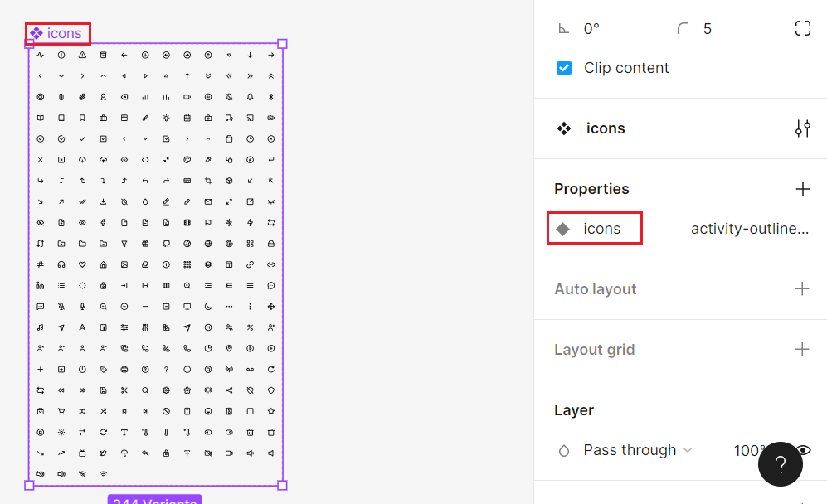Add a layout grid using its plus icon

(x=802, y=349)
